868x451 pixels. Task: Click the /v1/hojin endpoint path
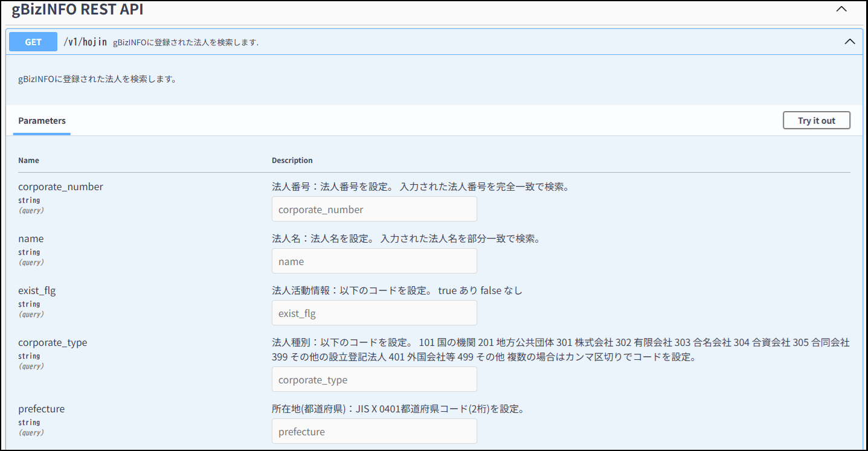85,42
